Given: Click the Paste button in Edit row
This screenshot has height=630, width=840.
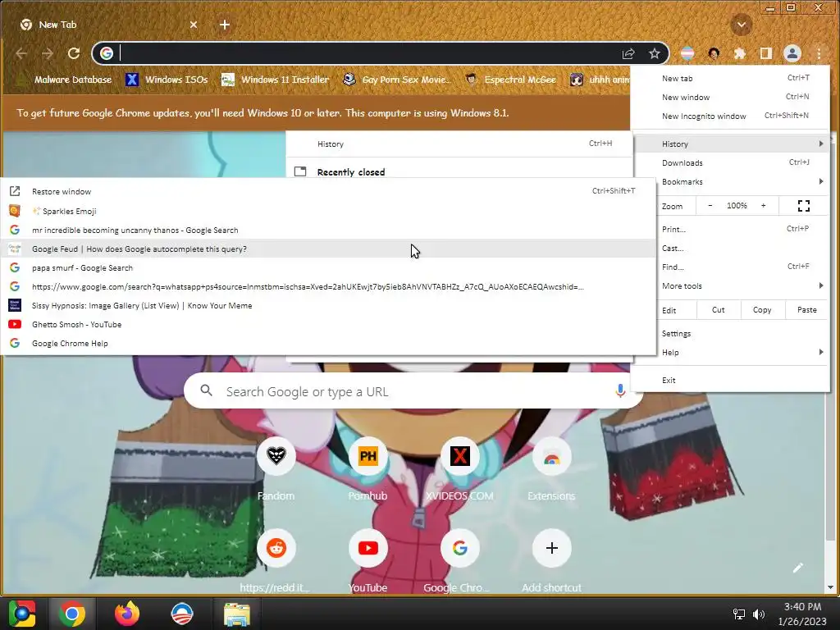Looking at the screenshot, I should (x=807, y=309).
